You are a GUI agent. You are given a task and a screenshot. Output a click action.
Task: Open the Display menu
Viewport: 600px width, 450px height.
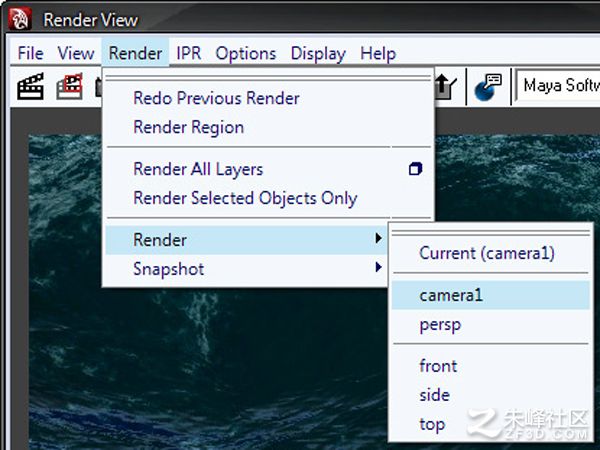point(318,53)
